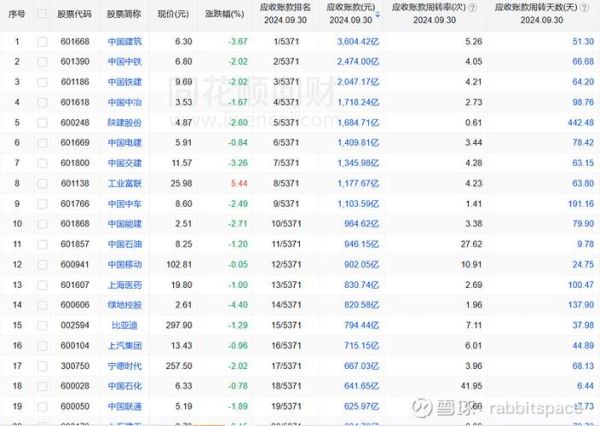Viewport: 600px width, 426px height.
Task: Click receivables value 1,177.67亿
Action: 358,183
